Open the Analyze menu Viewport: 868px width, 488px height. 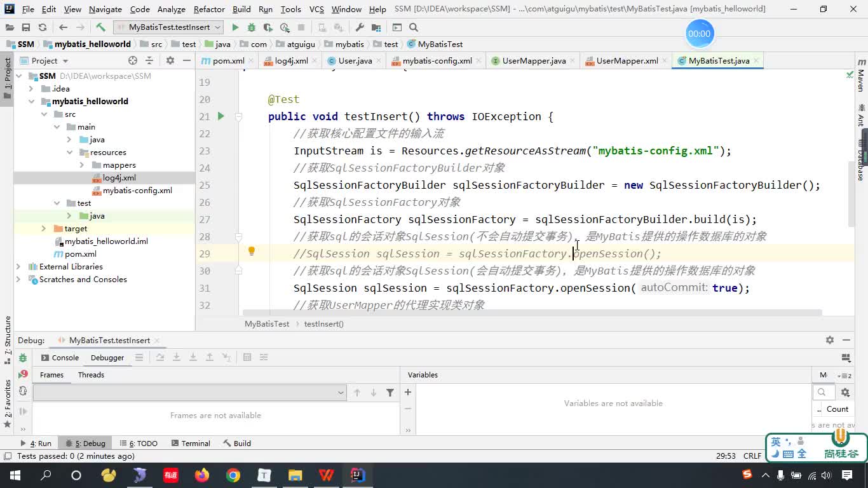pos(172,9)
